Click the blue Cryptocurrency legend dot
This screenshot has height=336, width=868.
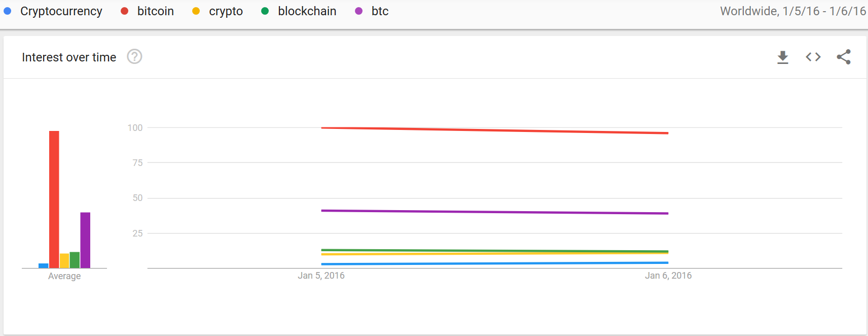click(x=8, y=11)
